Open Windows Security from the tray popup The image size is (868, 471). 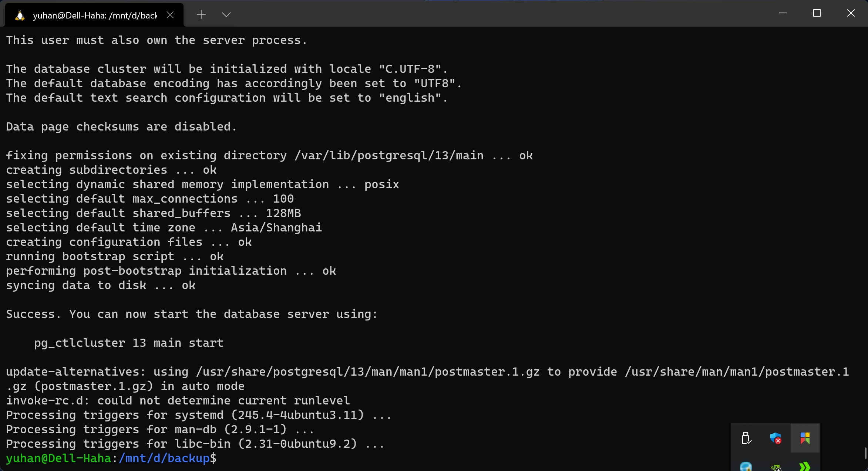point(776,438)
